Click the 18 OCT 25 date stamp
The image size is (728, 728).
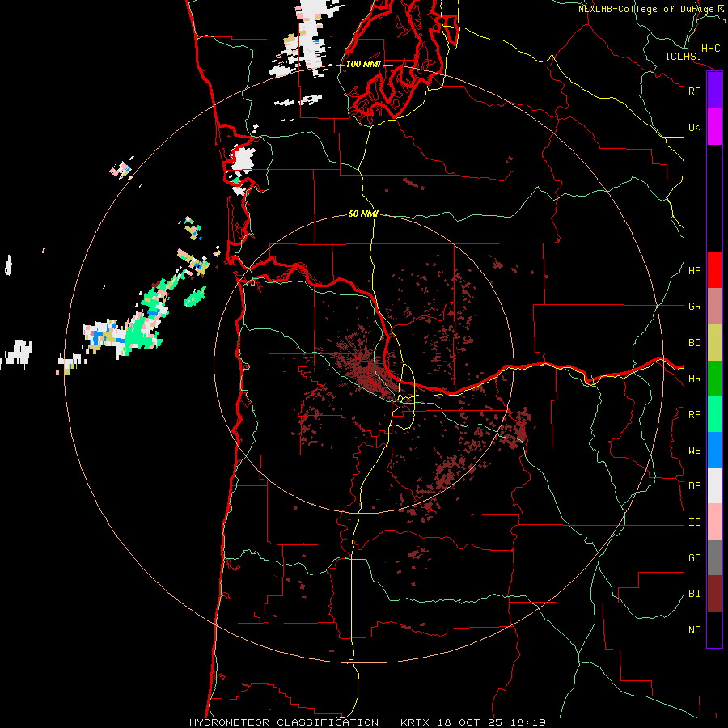(x=470, y=722)
